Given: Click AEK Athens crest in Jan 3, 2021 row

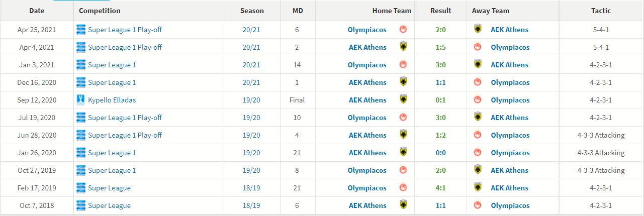Looking at the screenshot, I should (478, 65).
